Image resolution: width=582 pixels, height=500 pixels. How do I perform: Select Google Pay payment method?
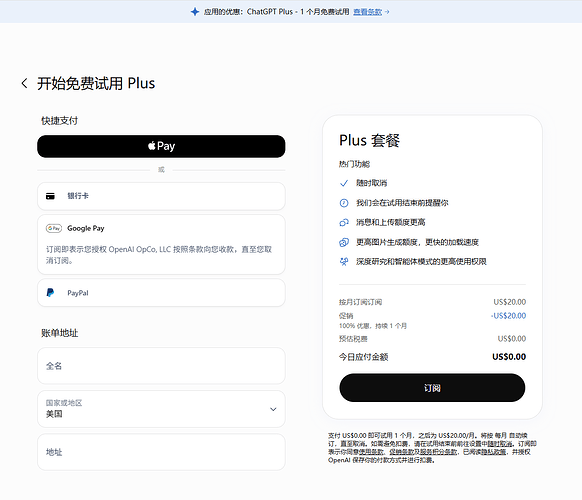[161, 244]
